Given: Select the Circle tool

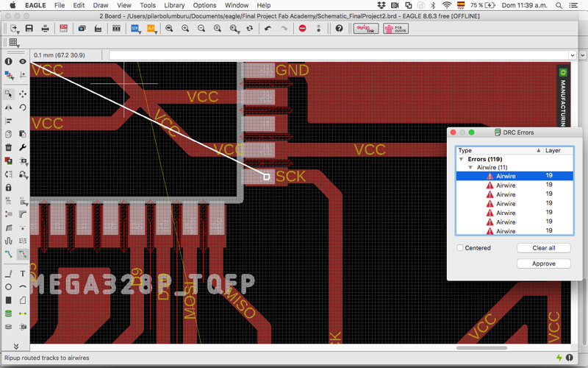Looking at the screenshot, I should point(8,287).
